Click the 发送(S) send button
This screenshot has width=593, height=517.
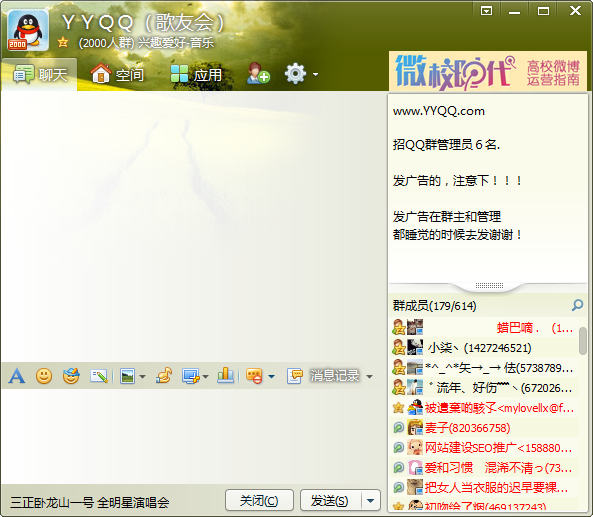(330, 501)
